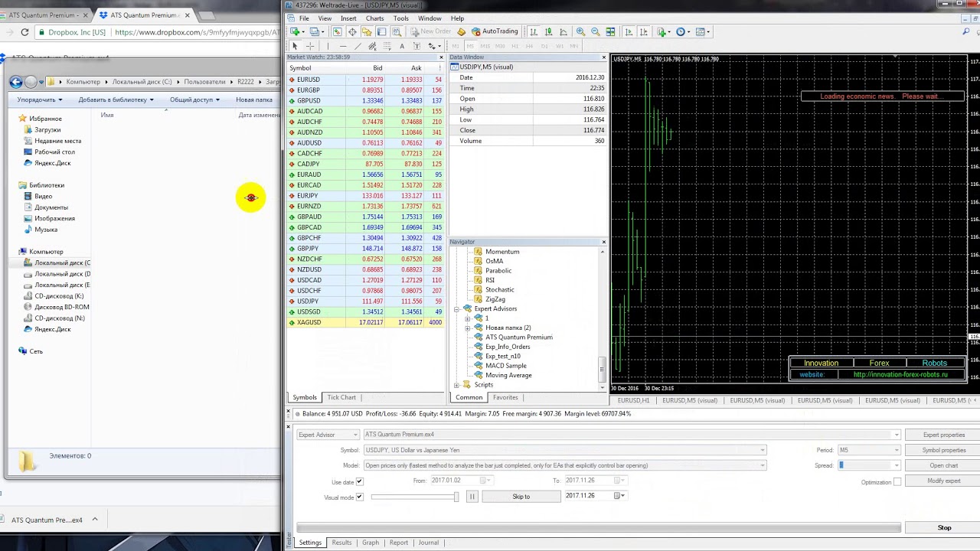Open Skip to date picker dropdown
This screenshot has height=551, width=980.
coord(620,496)
